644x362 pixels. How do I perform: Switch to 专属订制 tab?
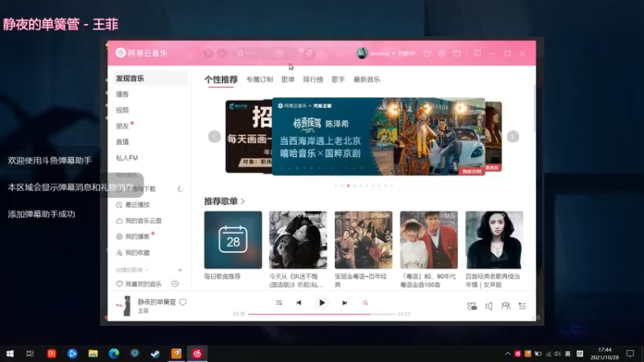[259, 80]
